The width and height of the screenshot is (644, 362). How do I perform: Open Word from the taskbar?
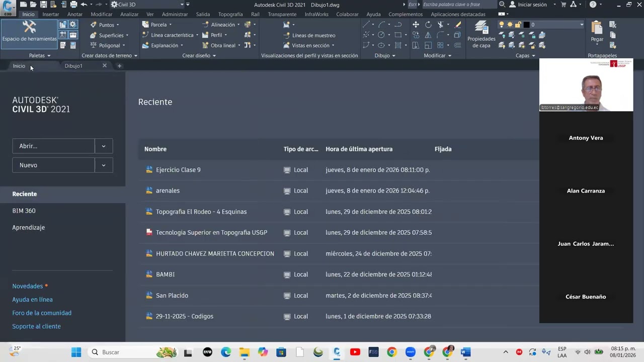coord(466,352)
